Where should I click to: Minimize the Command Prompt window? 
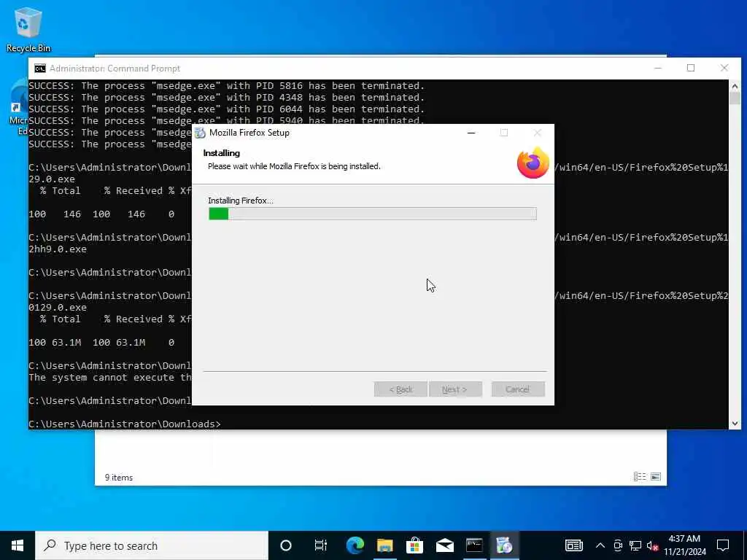[658, 68]
